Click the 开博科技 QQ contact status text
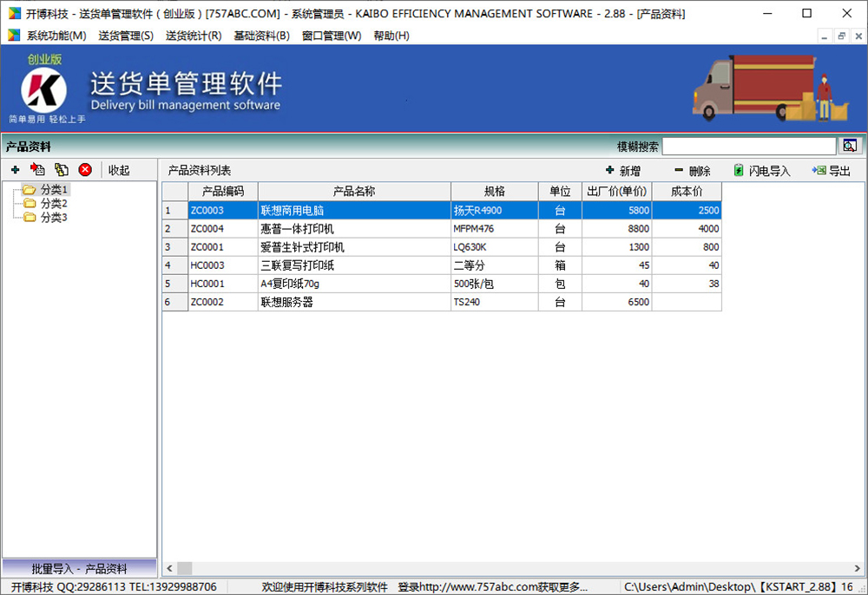The image size is (868, 595). [x=114, y=586]
